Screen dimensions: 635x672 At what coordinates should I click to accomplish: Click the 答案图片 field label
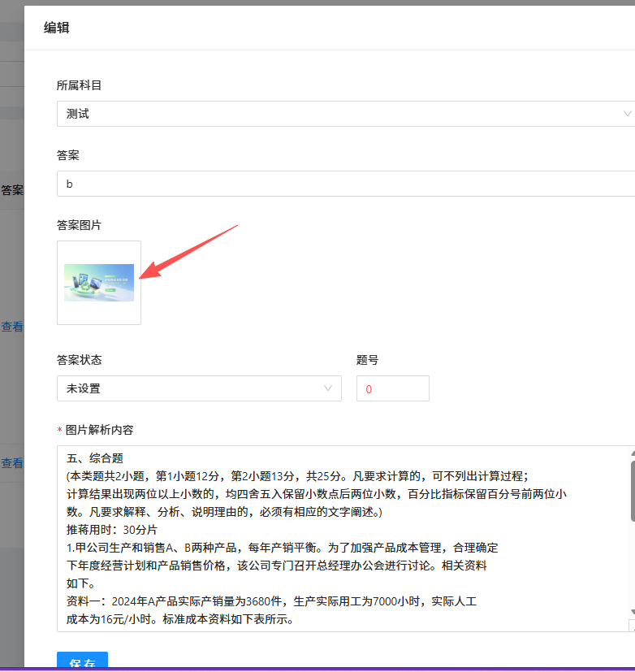coord(79,225)
